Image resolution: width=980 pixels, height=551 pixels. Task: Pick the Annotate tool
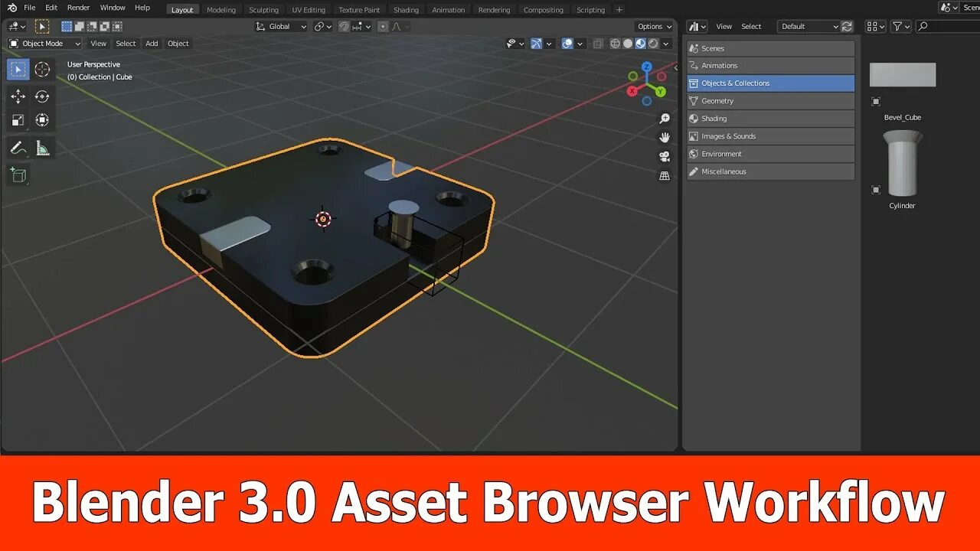click(18, 148)
